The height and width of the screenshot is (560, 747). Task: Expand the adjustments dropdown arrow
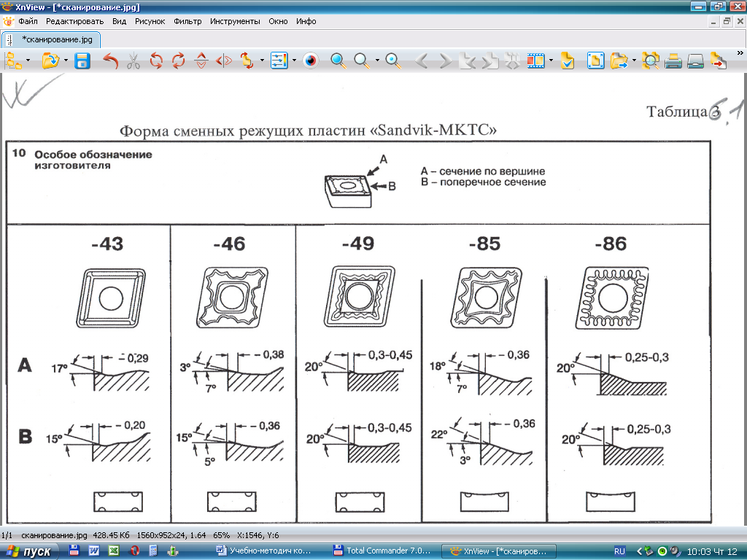(x=294, y=61)
